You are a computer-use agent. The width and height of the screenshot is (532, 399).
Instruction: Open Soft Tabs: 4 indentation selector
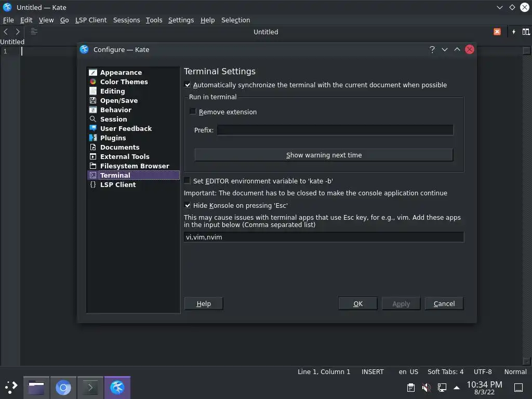pos(445,372)
